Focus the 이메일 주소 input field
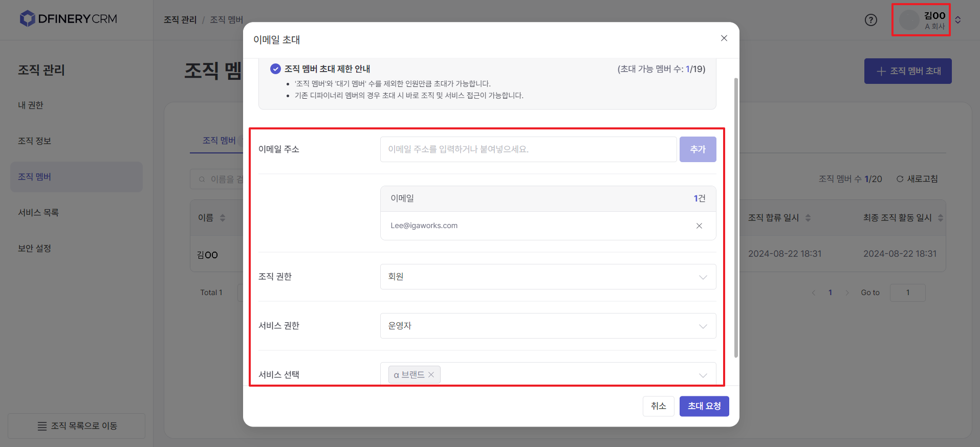Viewport: 980px width, 447px height. 528,149
